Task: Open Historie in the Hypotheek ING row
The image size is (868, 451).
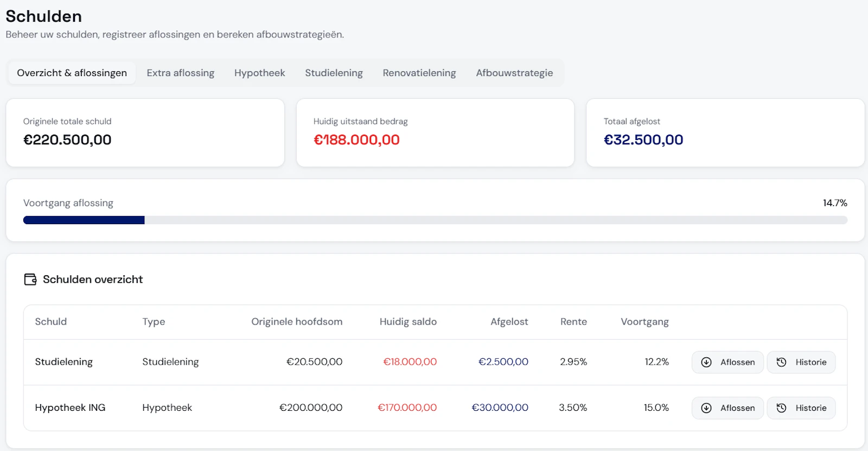Action: 801,408
